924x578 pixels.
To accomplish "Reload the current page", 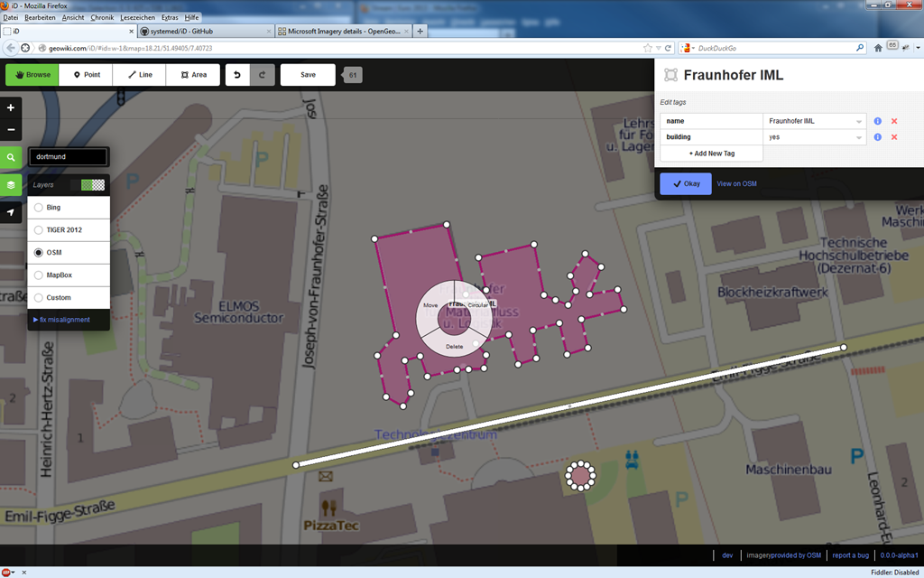I will 668,49.
